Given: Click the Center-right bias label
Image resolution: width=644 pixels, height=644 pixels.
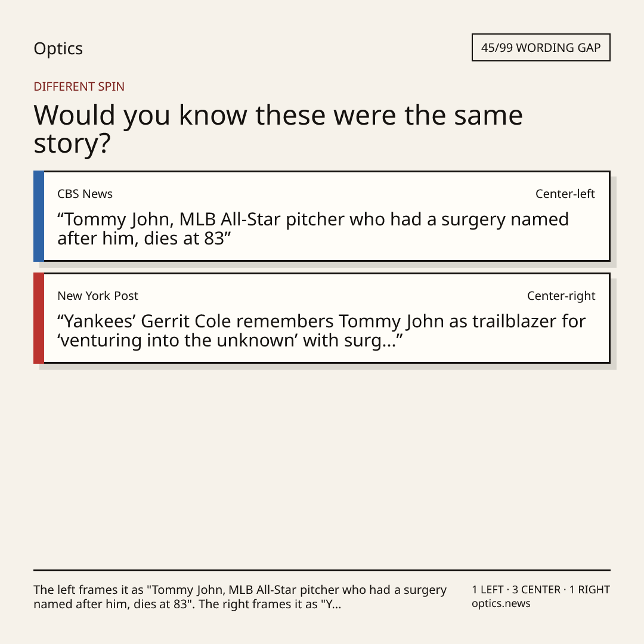Looking at the screenshot, I should [561, 296].
